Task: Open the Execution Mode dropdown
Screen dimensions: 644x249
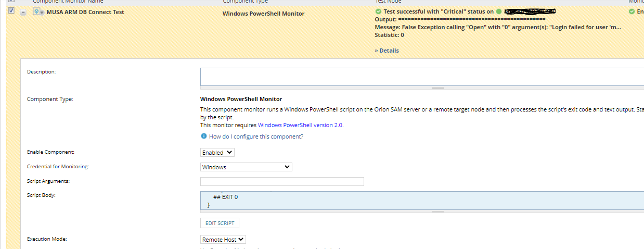Action: coord(223,240)
